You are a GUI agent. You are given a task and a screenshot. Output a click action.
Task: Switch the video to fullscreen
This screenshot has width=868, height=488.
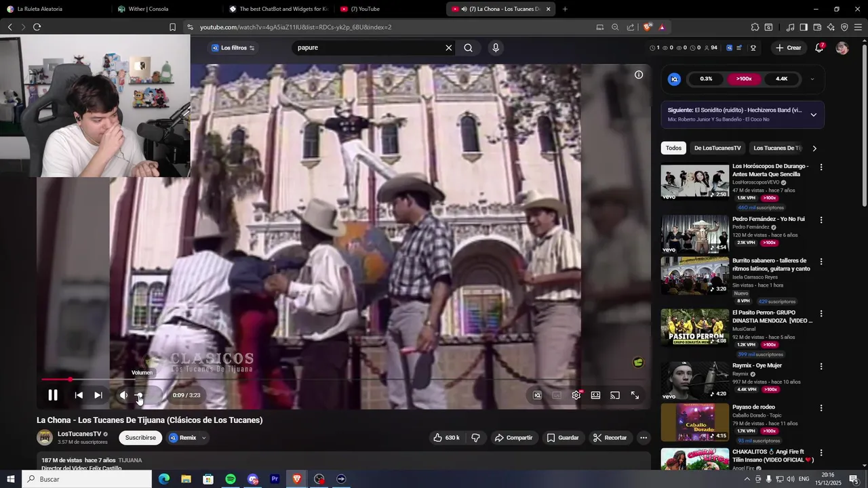[635, 395]
